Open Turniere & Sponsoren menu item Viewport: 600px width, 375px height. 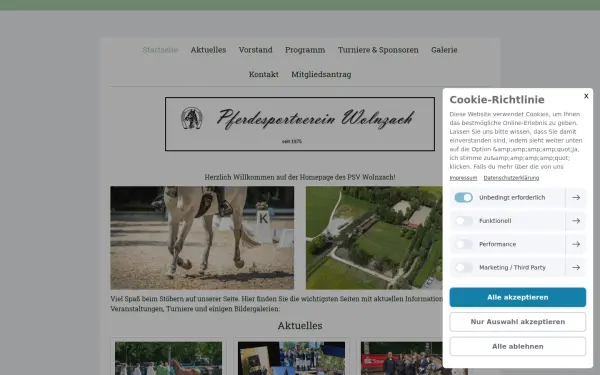coord(378,50)
